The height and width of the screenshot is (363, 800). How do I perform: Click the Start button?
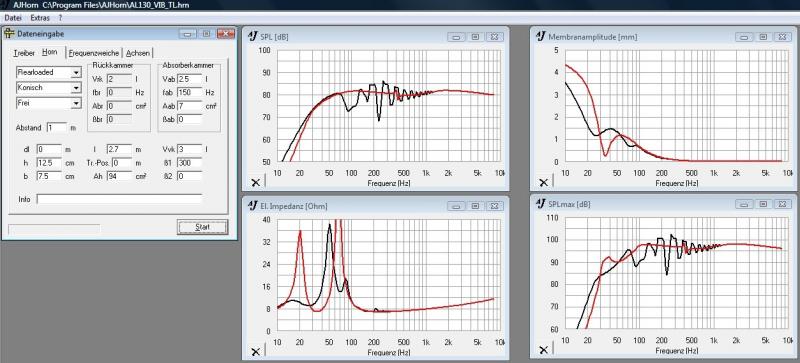click(x=203, y=227)
